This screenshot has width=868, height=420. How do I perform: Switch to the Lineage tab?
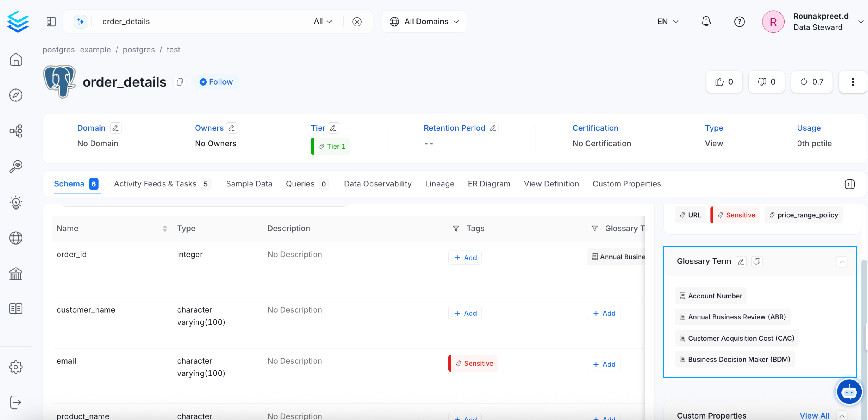point(439,184)
